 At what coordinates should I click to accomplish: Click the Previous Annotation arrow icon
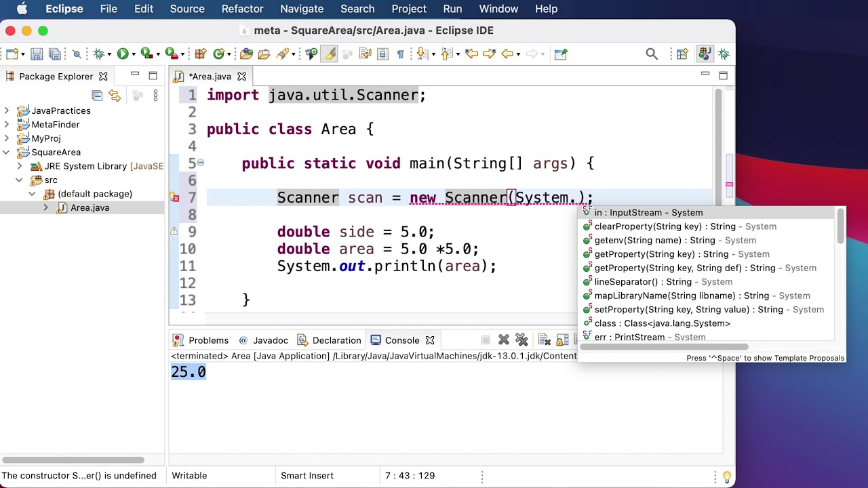tap(446, 54)
